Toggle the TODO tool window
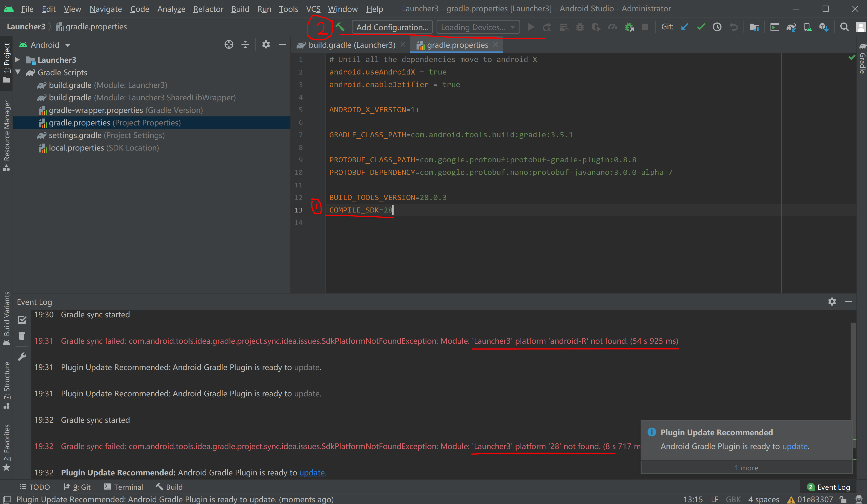This screenshot has height=504, width=867. (x=35, y=487)
